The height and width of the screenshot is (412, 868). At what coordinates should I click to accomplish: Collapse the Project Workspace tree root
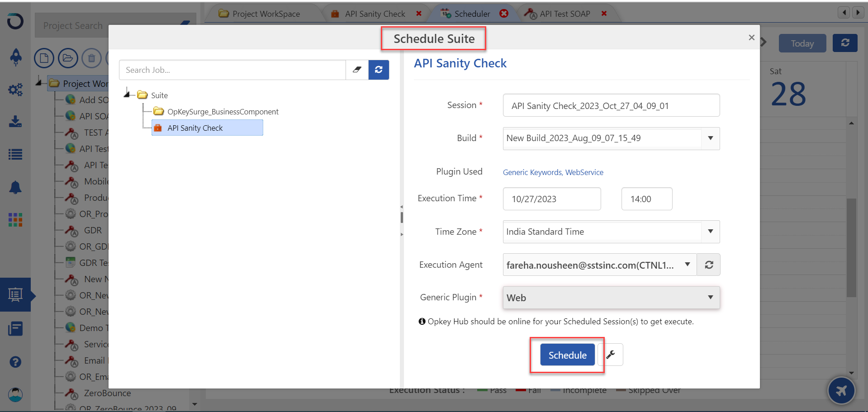pos(39,82)
